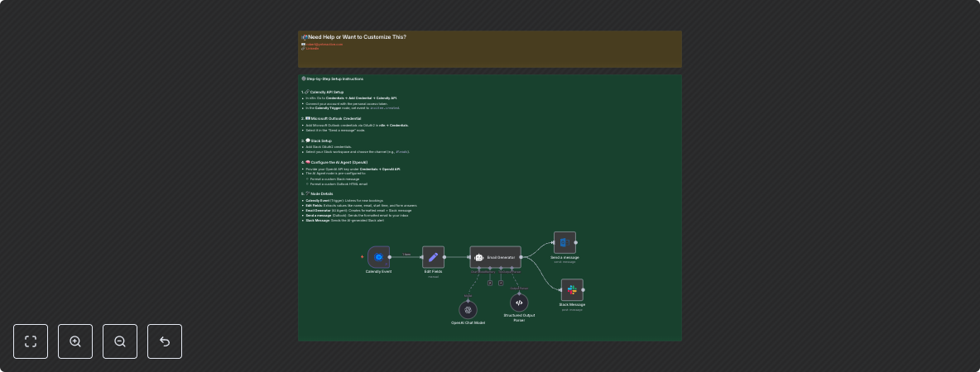Click the Memory plus connector under Email Generator
Image resolution: width=980 pixels, height=372 pixels.
point(490,283)
